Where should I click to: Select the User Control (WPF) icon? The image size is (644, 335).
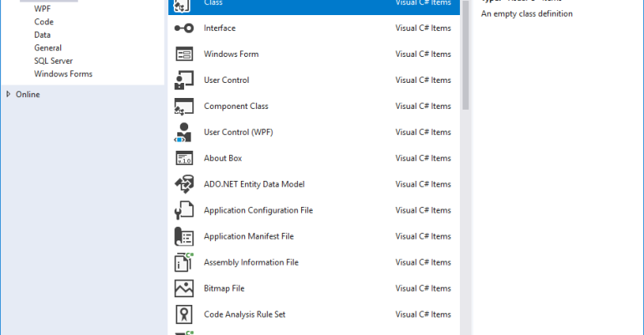[x=183, y=132]
